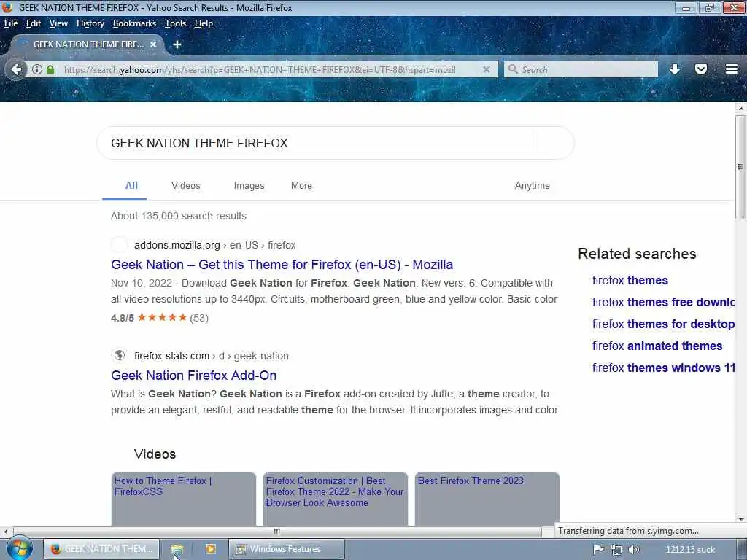This screenshot has width=747, height=560.
Task: Go back with the back arrow button
Action: pyautogui.click(x=16, y=69)
